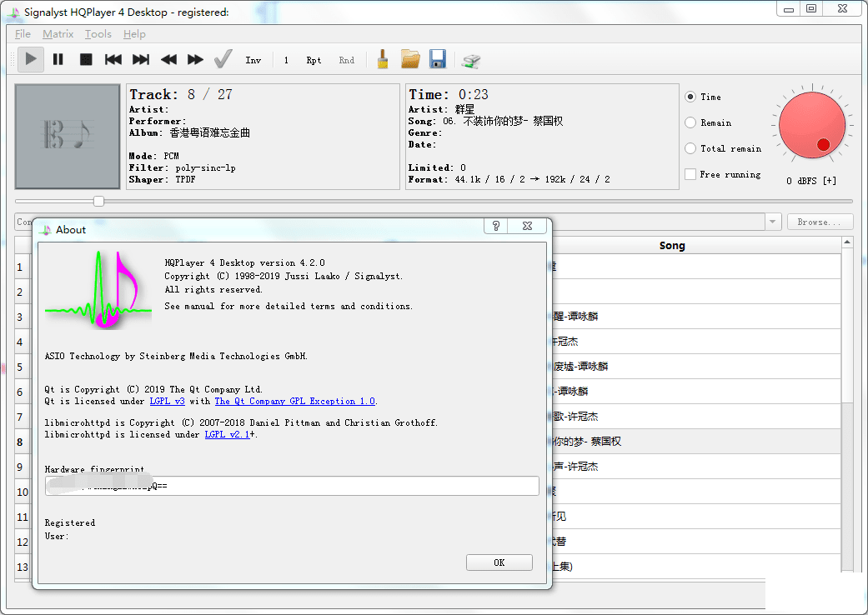The image size is (868, 615).
Task: Skip to the previous track
Action: click(113, 59)
